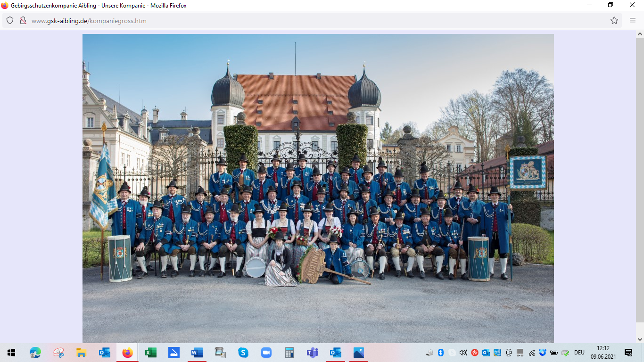
Task: Click the company group photo
Action: [x=318, y=188]
